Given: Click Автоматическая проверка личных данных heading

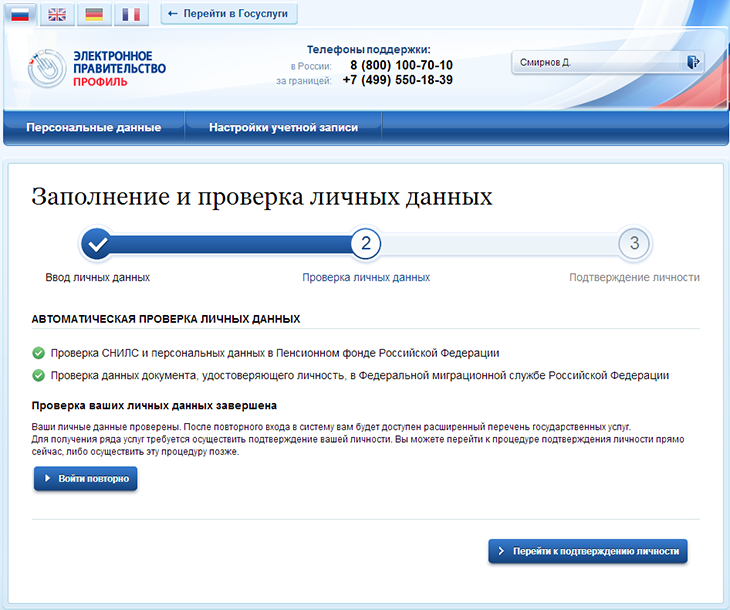Looking at the screenshot, I should click(x=166, y=319).
